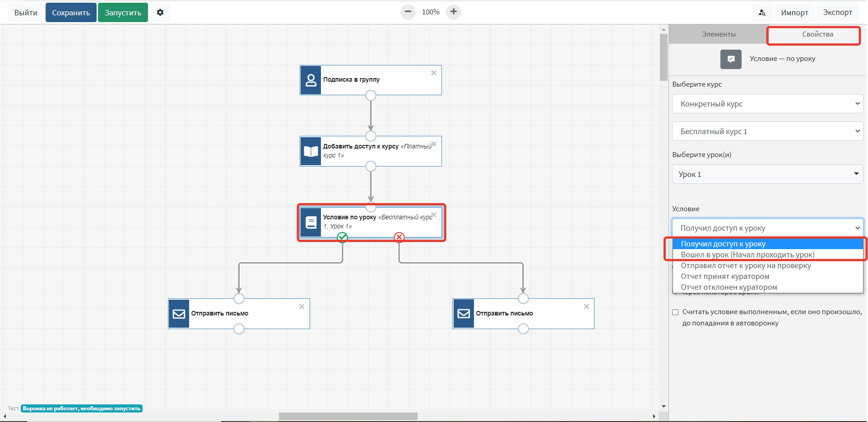Click the user icon next to Импорт

click(762, 13)
